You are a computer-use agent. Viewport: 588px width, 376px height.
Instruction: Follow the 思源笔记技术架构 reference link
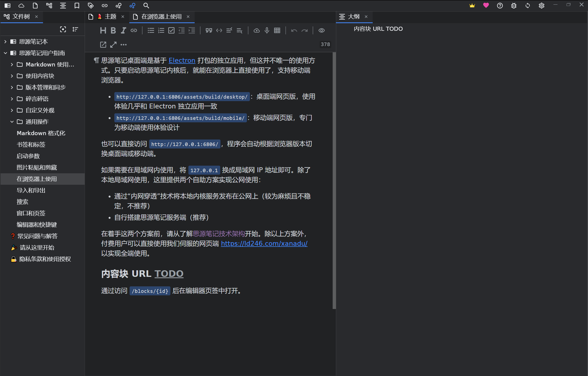click(x=219, y=234)
